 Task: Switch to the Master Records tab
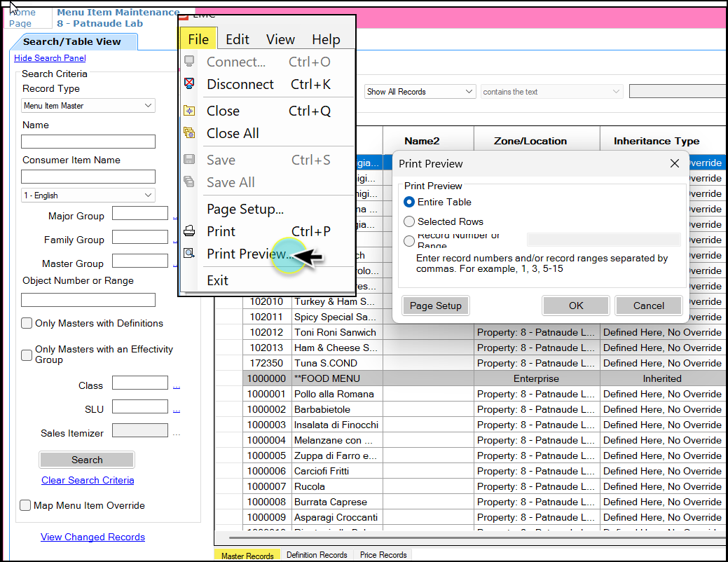click(x=247, y=556)
